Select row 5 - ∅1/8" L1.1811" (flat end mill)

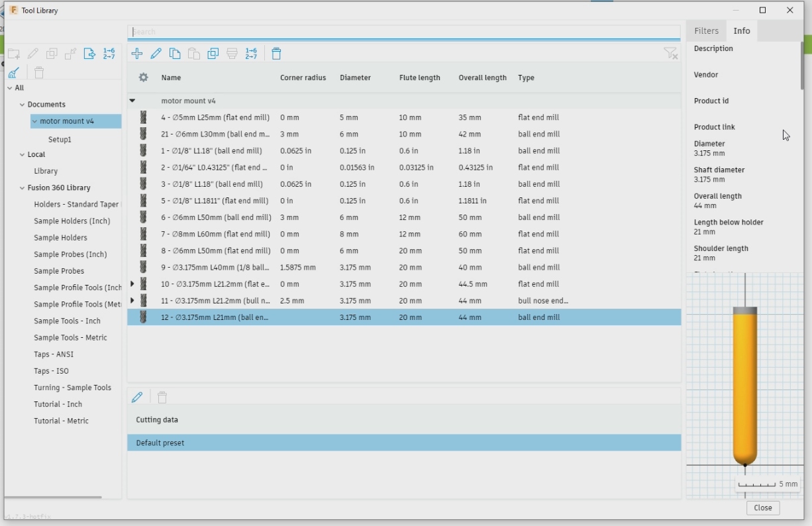[x=404, y=201]
